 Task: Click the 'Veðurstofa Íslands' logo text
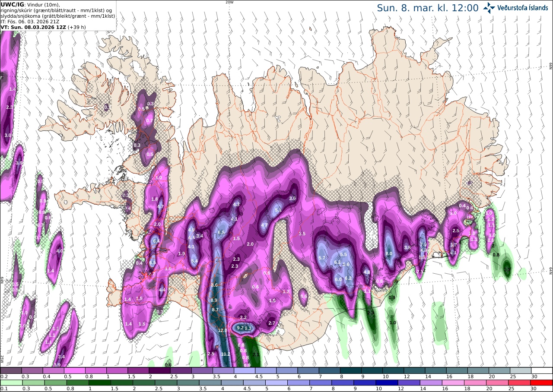pyautogui.click(x=523, y=8)
